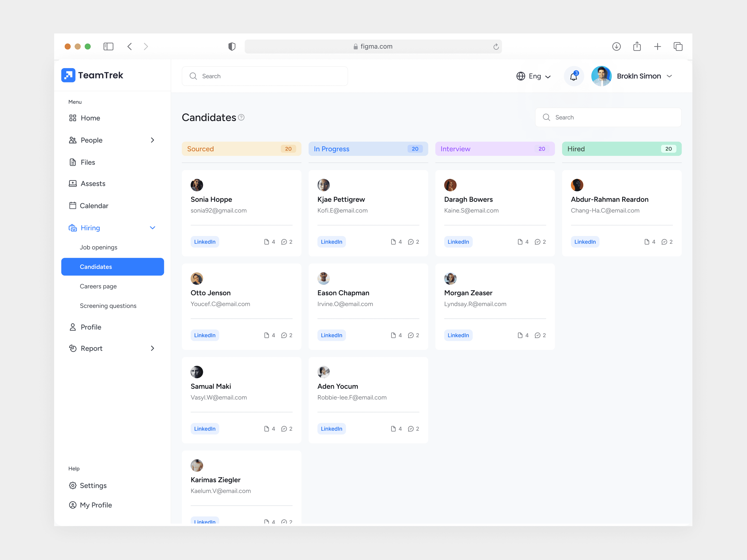
Task: Reload the page in address bar
Action: tap(496, 47)
